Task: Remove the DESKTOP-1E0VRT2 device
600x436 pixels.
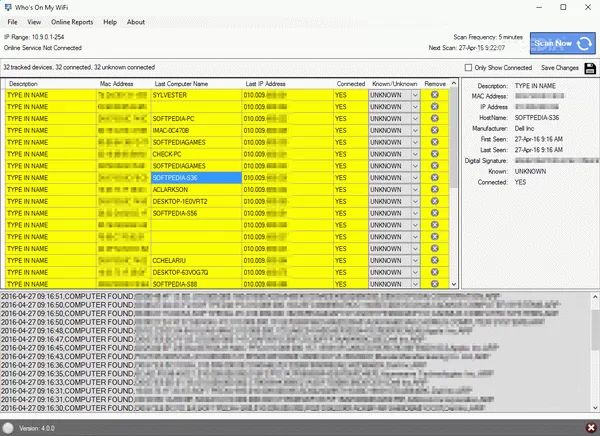Action: coord(435,201)
